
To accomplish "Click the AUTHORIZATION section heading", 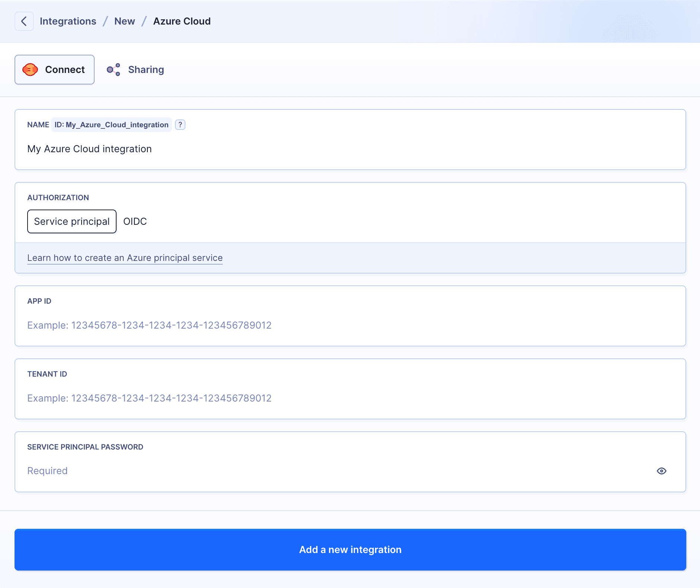I will (58, 198).
